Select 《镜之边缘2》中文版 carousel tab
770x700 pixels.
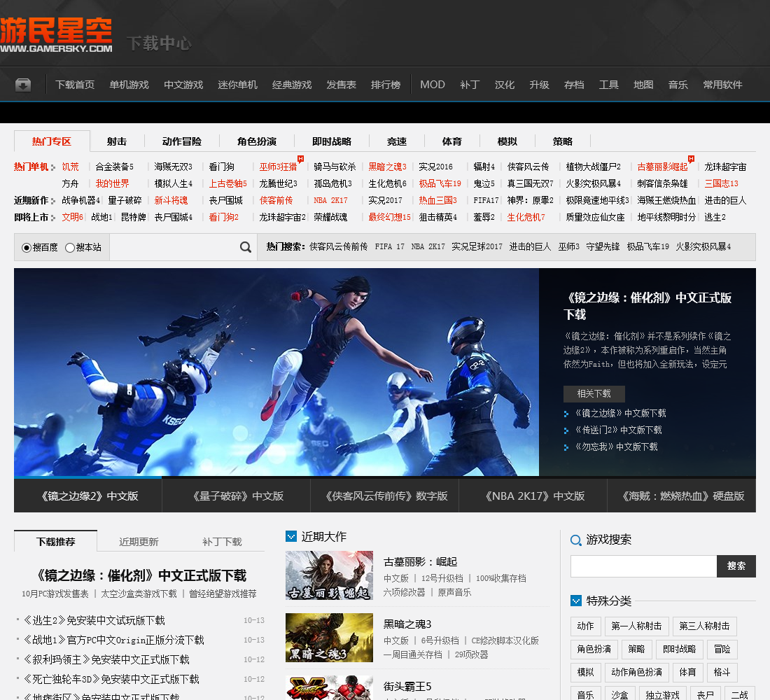pyautogui.click(x=88, y=496)
